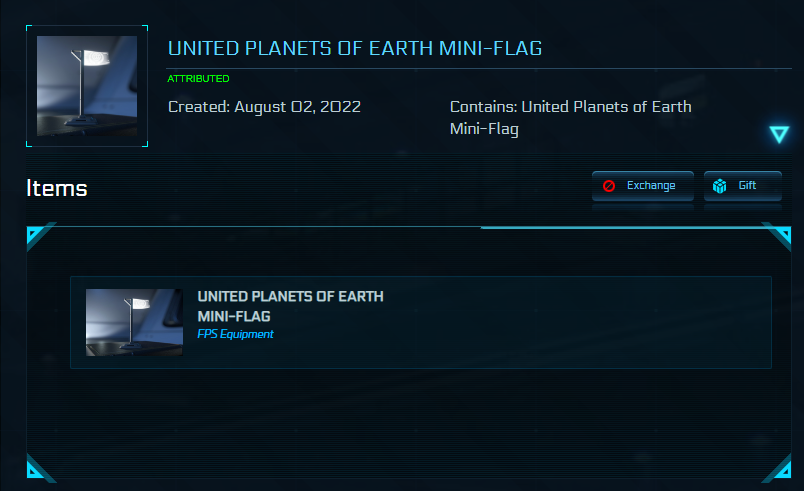Screen dimensions: 804x491
Task: Click the Contains description text
Action: coord(570,117)
